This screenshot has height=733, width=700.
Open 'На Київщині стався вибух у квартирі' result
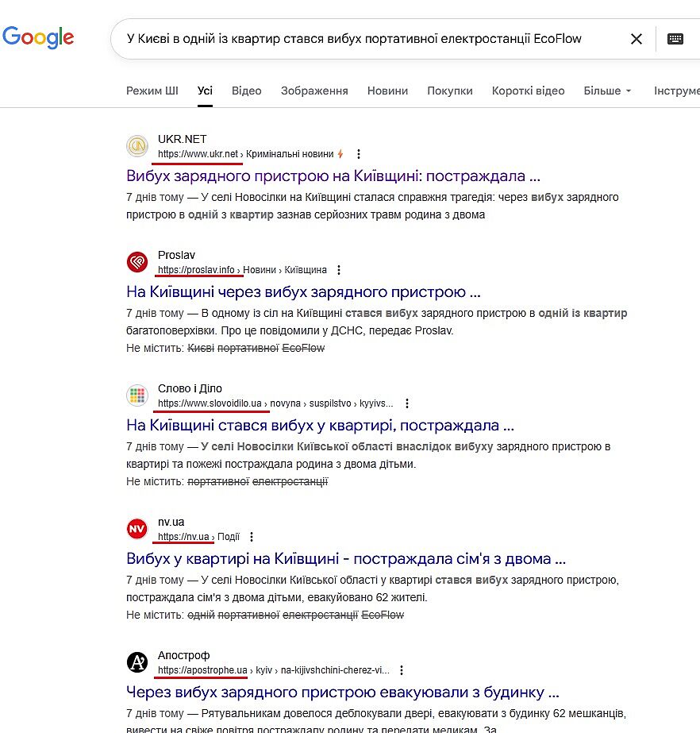click(x=320, y=425)
